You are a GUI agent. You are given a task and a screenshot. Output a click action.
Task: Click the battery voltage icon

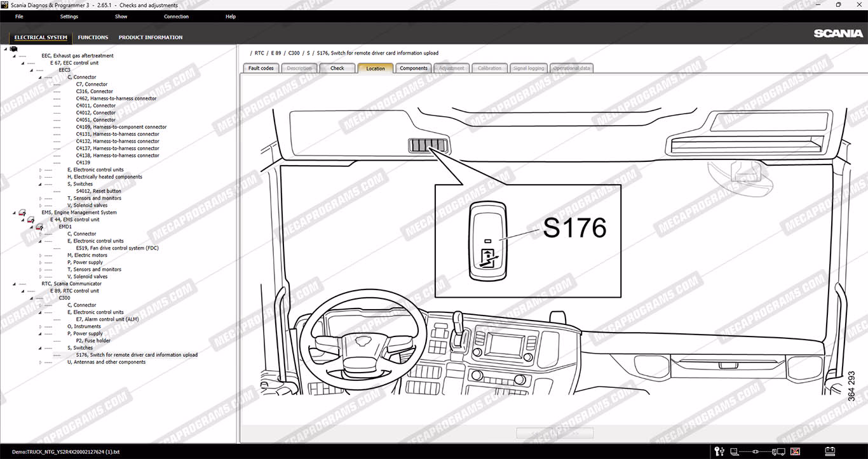pyautogui.click(x=829, y=451)
